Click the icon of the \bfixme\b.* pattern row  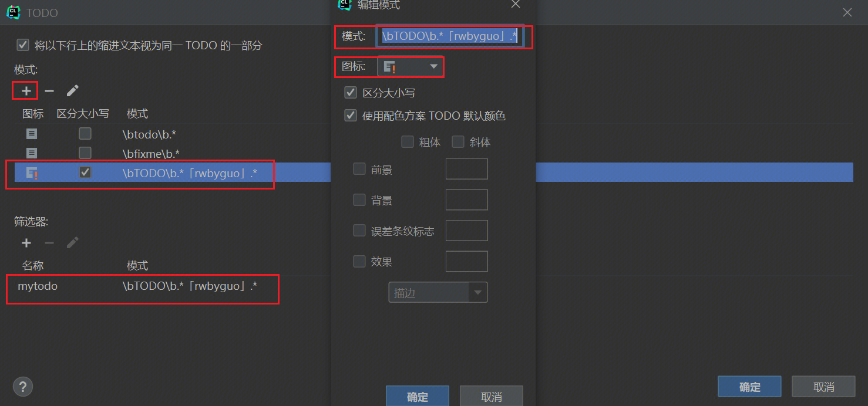(32, 153)
